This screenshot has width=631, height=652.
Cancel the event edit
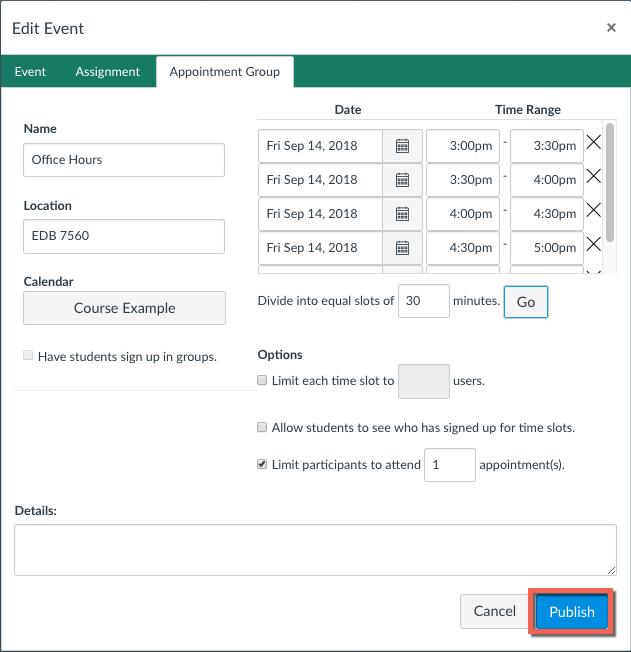coord(494,612)
